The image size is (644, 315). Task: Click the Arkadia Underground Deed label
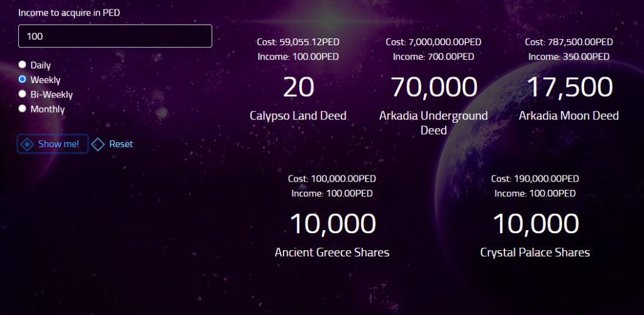tap(433, 123)
